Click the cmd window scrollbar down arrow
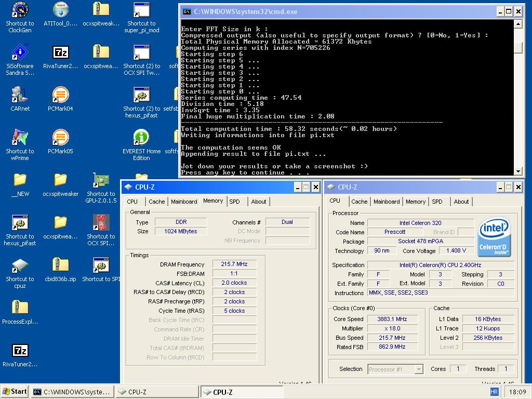532x399 pixels. tap(518, 171)
